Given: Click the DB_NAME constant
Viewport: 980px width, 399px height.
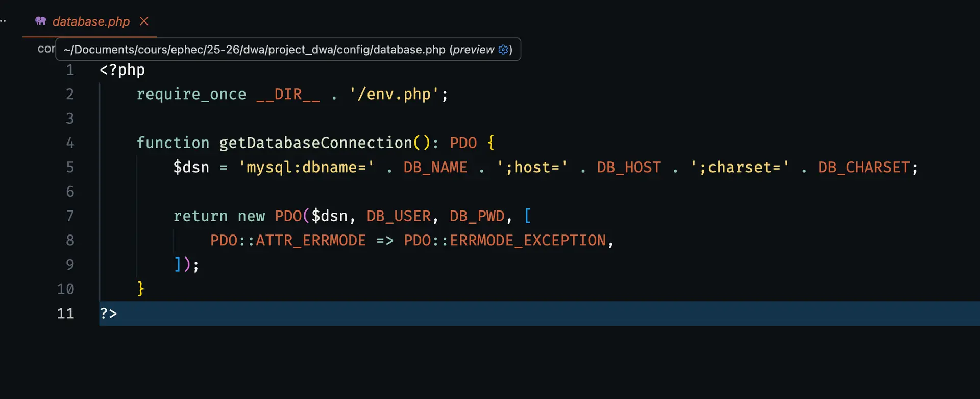Looking at the screenshot, I should (435, 168).
